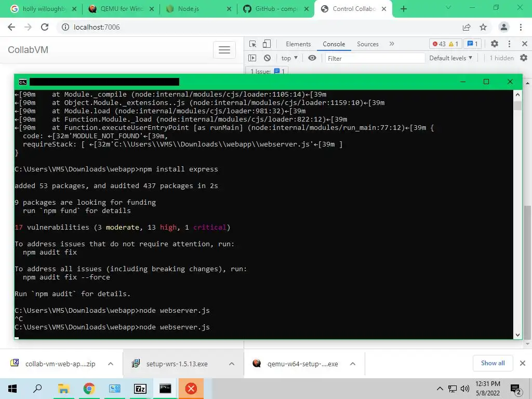Image resolution: width=532 pixels, height=399 pixels.
Task: Switch to the holly willoughby Google tab
Action: pos(44,9)
